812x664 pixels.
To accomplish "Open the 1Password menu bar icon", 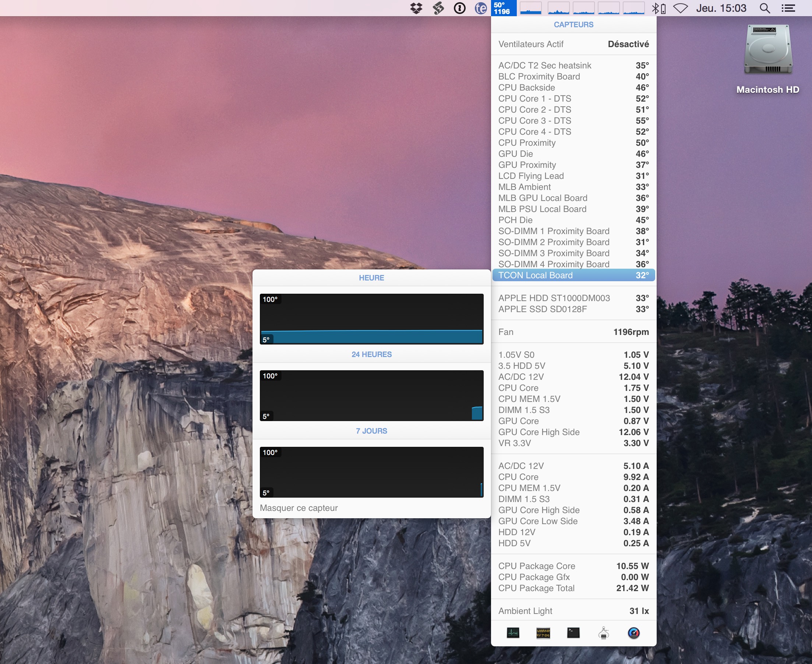I will [459, 8].
